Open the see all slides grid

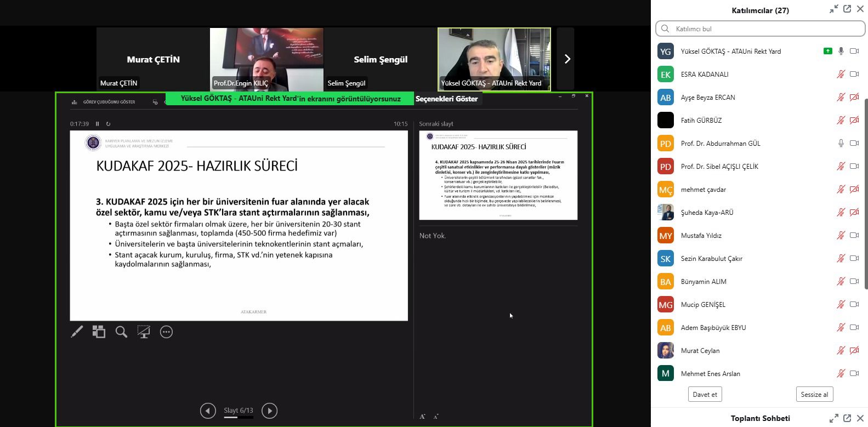click(99, 332)
